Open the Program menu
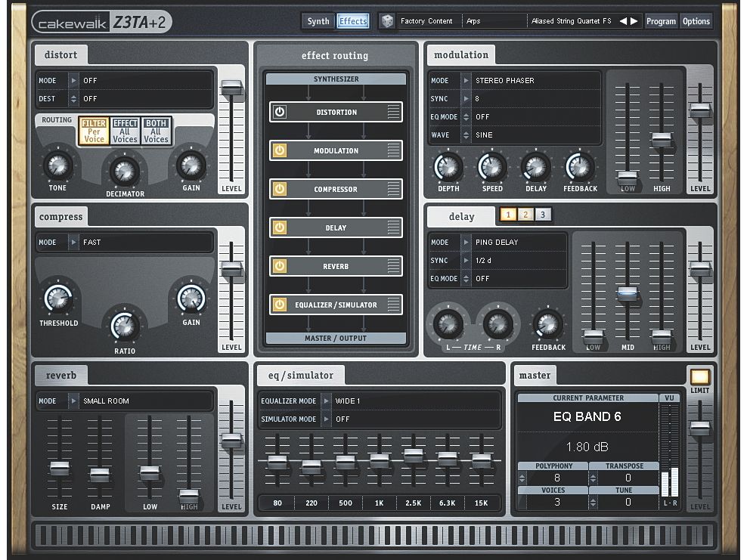 [662, 21]
